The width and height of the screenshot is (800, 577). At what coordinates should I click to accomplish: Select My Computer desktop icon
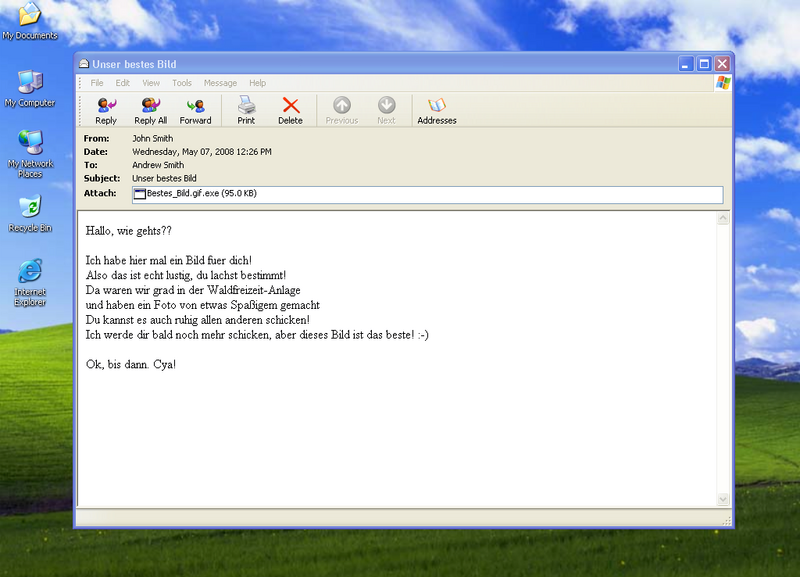[30, 89]
